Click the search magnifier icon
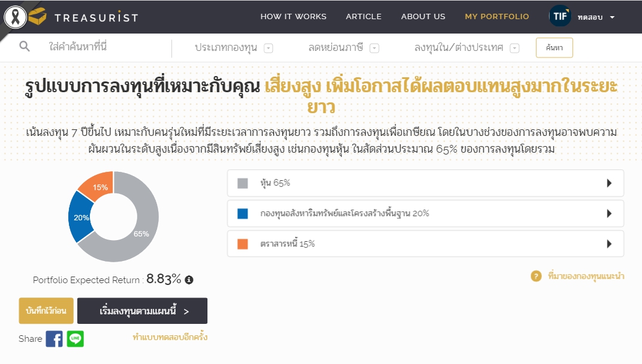Viewport: 642px width, 364px height. click(x=25, y=47)
